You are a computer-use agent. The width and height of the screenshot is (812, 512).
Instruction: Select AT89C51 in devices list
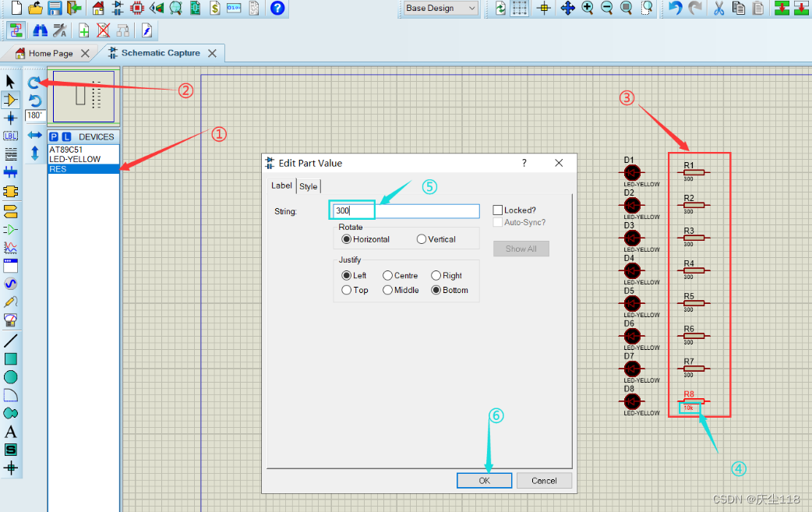[x=83, y=150]
